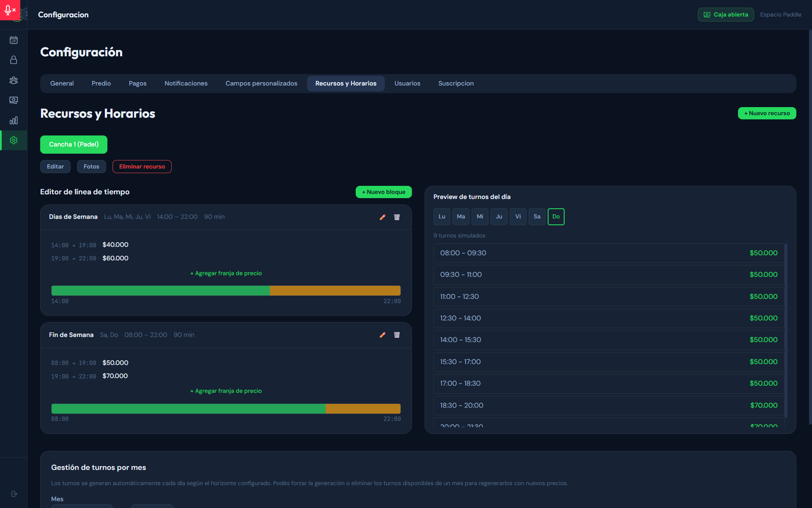
Task: Select Do in the day preview
Action: click(556, 217)
